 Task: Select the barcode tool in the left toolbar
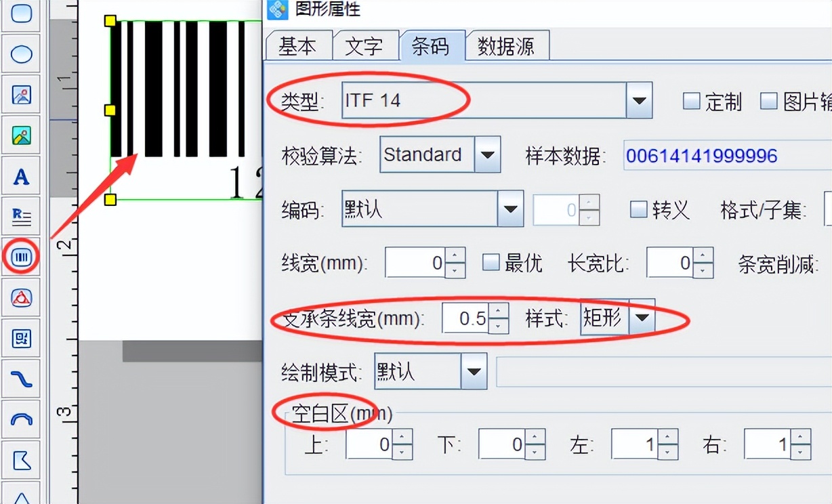[20, 256]
